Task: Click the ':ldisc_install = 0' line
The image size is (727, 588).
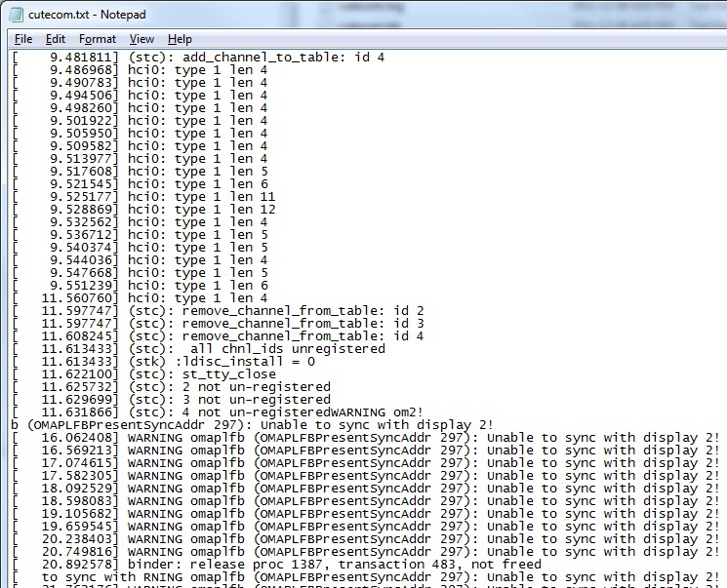Action: (x=244, y=362)
